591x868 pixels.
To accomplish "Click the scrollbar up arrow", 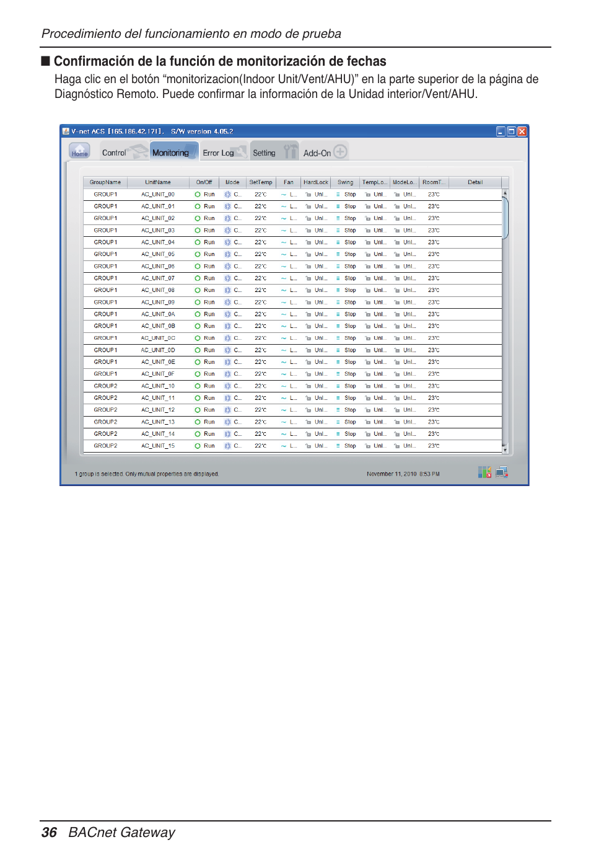I will point(505,193).
